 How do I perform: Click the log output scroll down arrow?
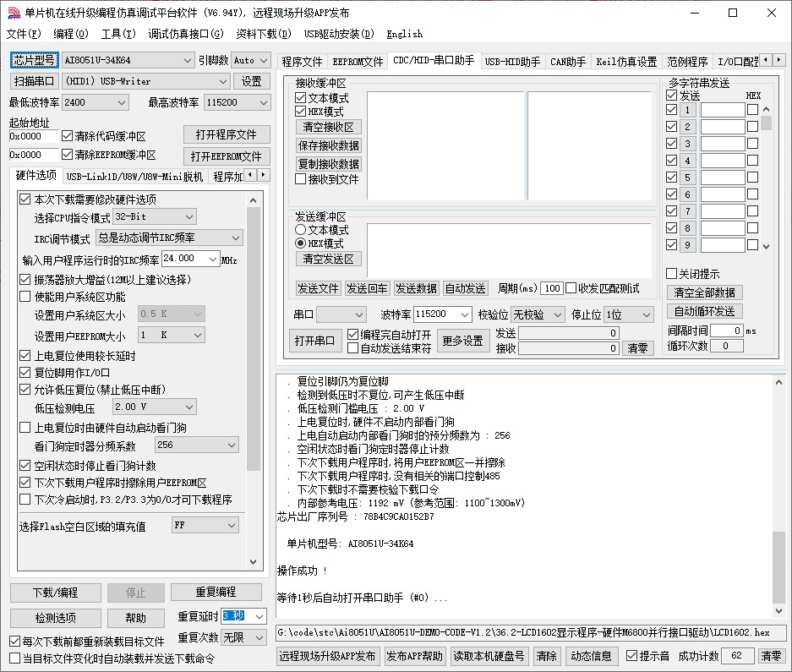pos(778,610)
